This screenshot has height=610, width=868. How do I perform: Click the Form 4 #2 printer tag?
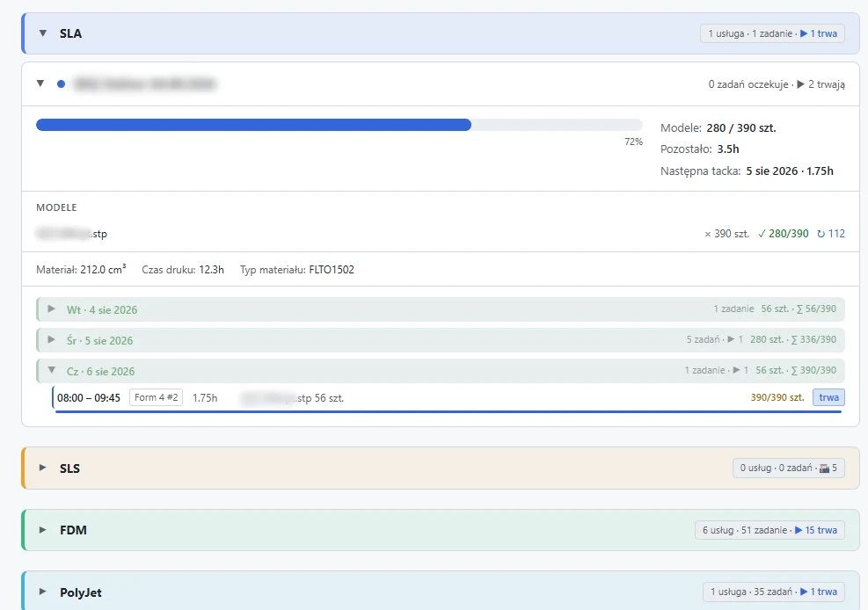[x=157, y=397]
